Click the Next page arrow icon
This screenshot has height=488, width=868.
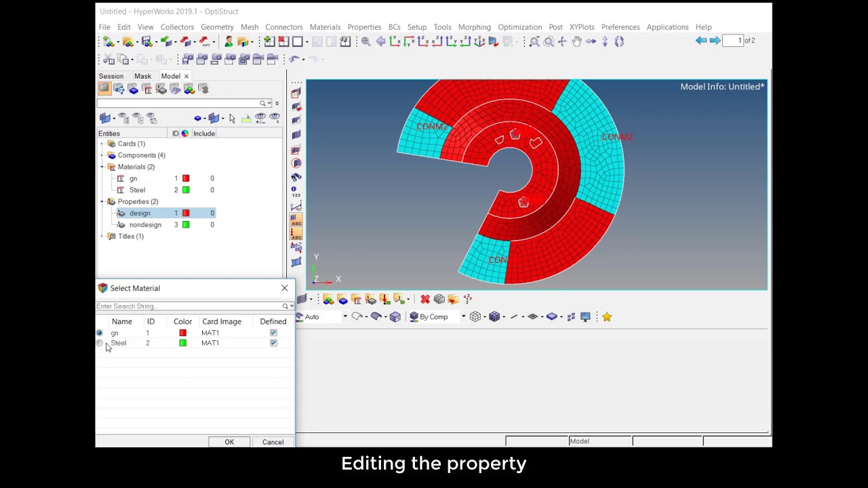click(715, 41)
